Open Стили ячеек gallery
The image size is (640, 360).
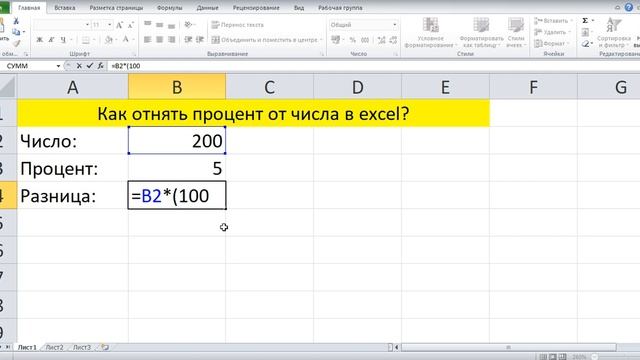(516, 33)
